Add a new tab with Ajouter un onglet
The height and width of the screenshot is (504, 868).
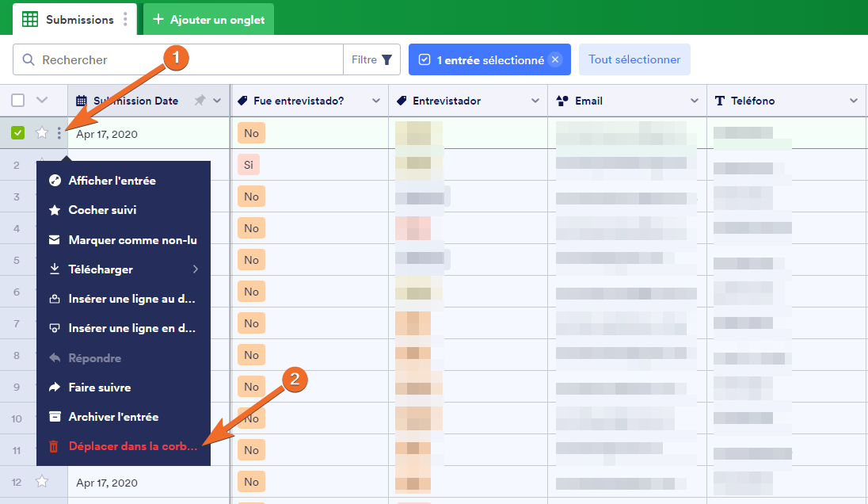(x=209, y=19)
